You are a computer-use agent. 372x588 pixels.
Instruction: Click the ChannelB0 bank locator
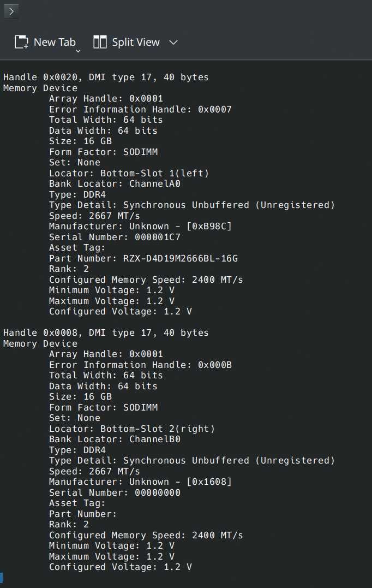click(x=155, y=439)
